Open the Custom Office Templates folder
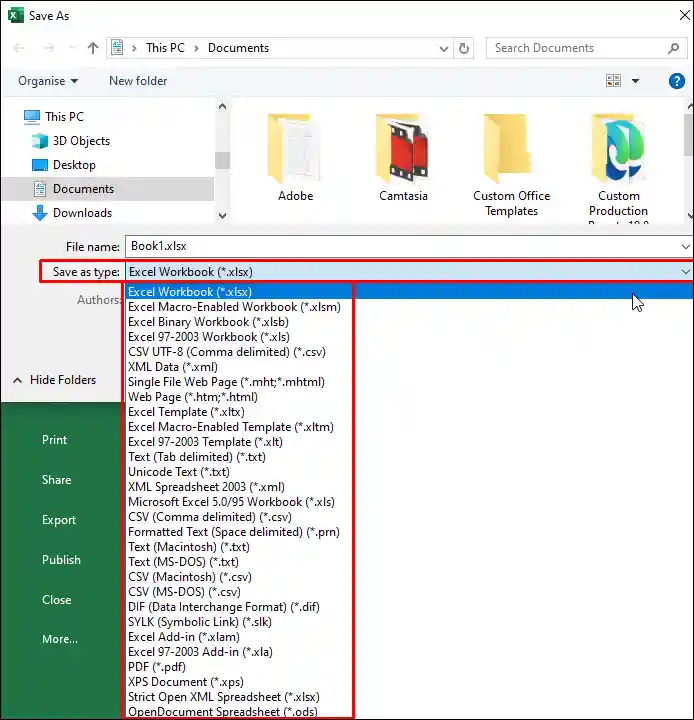Viewport: 694px width, 720px height. 511,165
